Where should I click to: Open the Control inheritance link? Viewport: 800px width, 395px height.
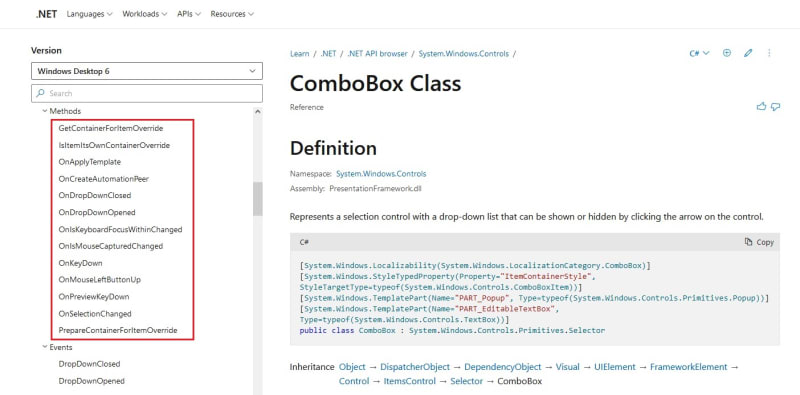(354, 381)
